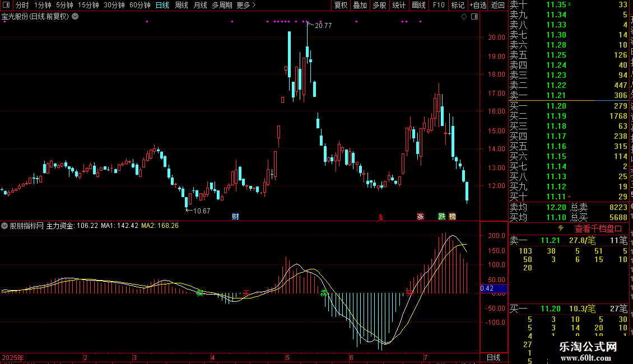The image size is (633, 364).
Task: Click the 买均 11.10 average price
Action: [x=556, y=217]
